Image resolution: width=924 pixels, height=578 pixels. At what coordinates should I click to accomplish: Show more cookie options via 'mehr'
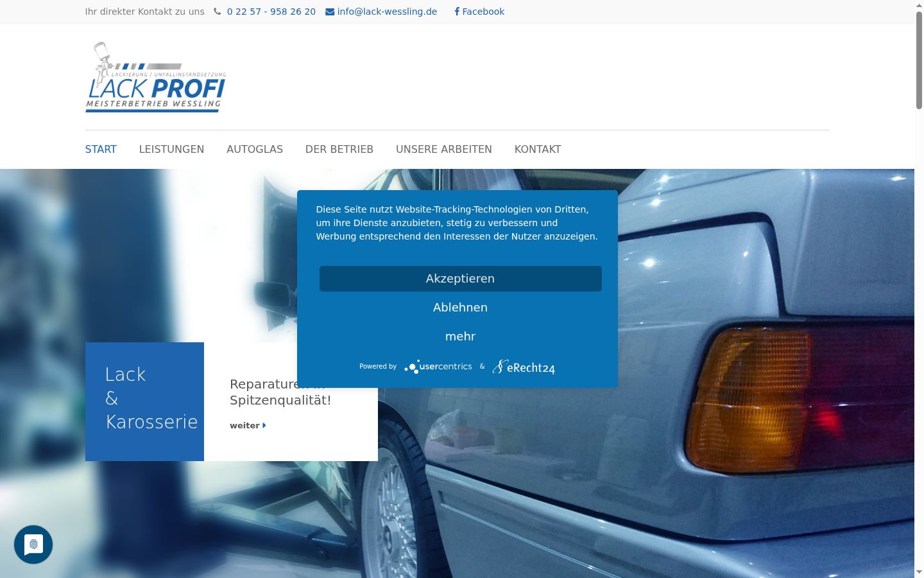pyautogui.click(x=461, y=337)
